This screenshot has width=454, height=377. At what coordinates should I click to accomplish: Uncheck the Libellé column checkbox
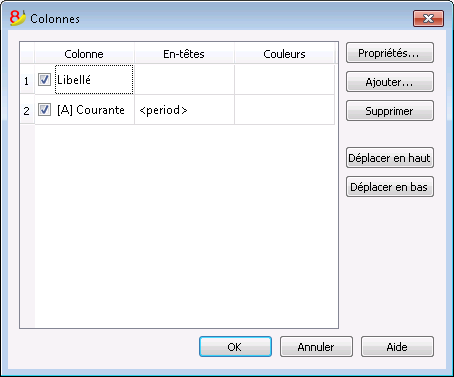pyautogui.click(x=44, y=80)
